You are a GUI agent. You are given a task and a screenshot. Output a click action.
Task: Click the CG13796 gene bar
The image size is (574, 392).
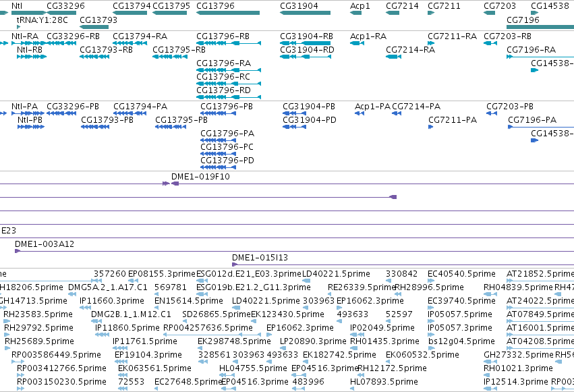pyautogui.click(x=228, y=13)
